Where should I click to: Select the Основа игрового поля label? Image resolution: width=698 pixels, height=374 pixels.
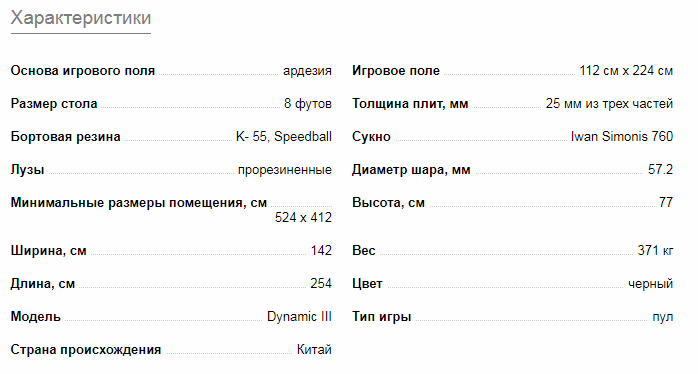[83, 71]
